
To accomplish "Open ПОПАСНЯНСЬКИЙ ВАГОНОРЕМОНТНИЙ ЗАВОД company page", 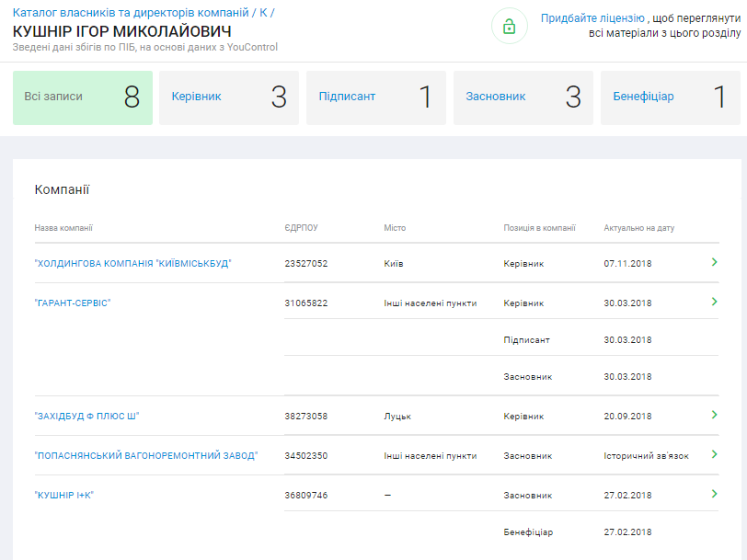I will tap(146, 455).
